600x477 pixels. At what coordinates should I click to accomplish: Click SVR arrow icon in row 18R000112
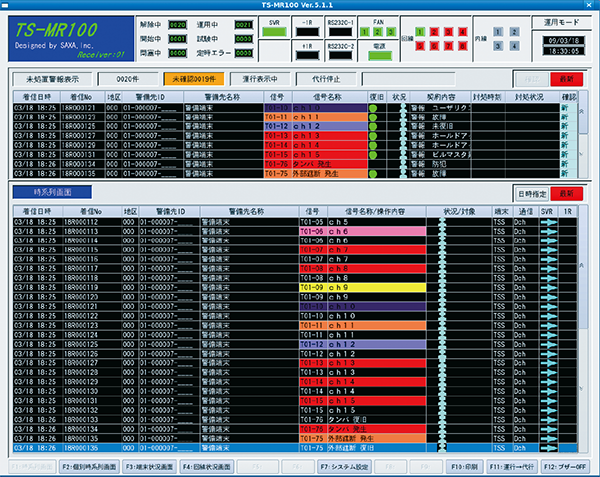[548, 222]
